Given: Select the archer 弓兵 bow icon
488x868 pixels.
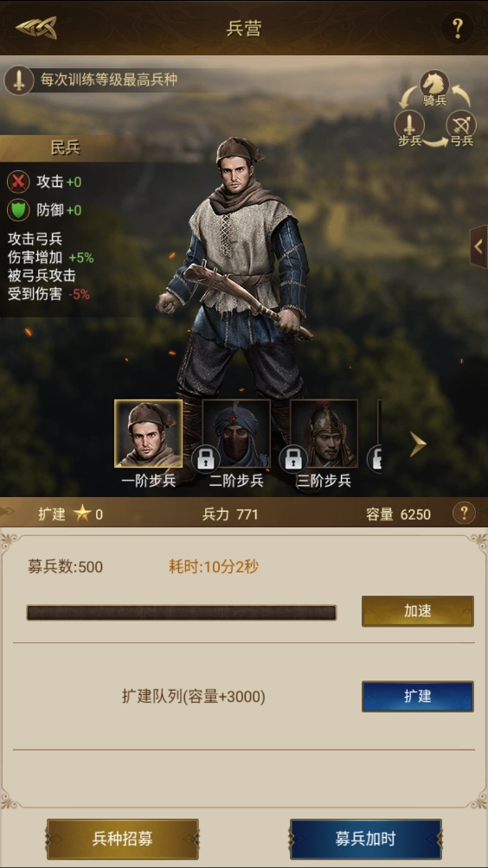Looking at the screenshot, I should tap(461, 124).
